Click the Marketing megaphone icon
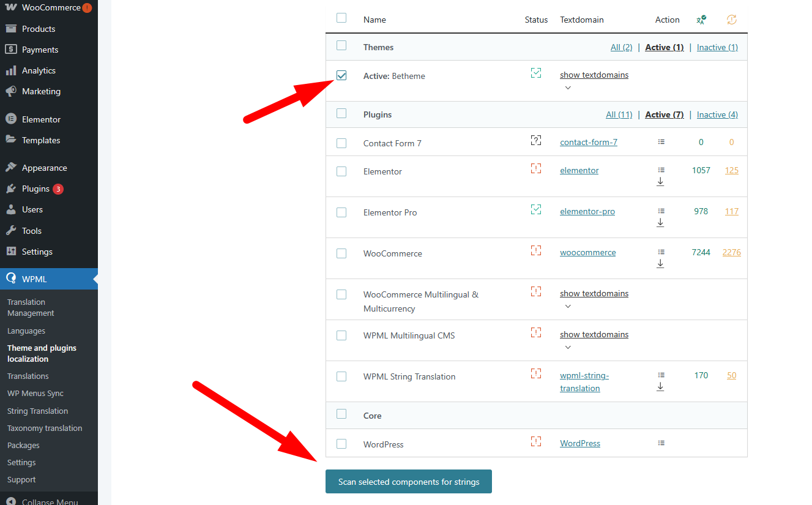This screenshot has width=812, height=505. [x=11, y=91]
